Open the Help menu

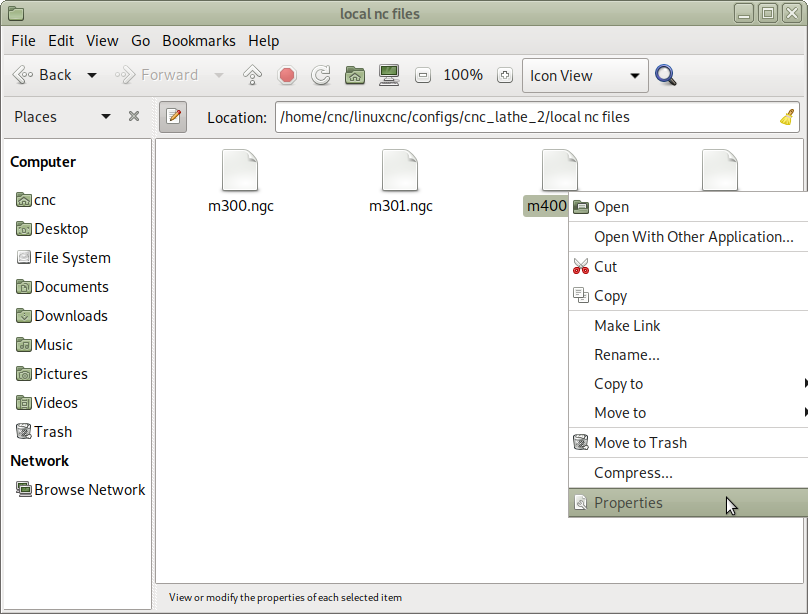pyautogui.click(x=263, y=41)
